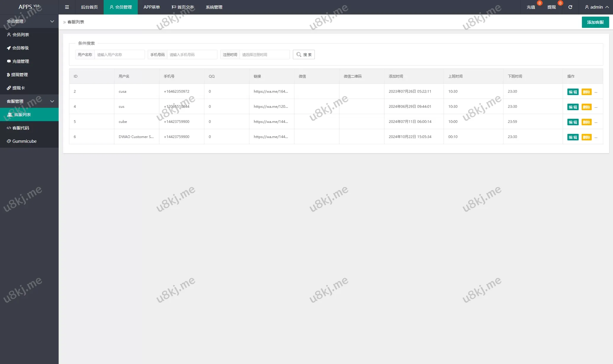Open 会员等级 rocket icon item
Viewport: 613px width, 364px height.
pyautogui.click(x=20, y=48)
